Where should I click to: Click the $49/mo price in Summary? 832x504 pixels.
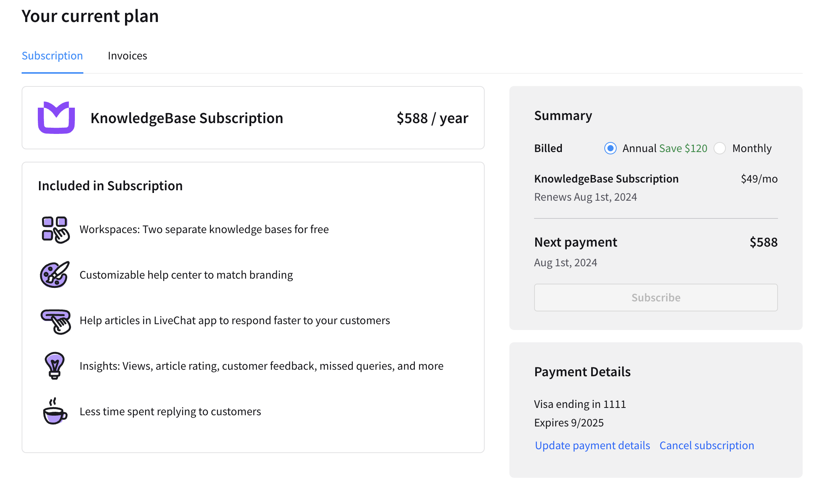coord(759,179)
